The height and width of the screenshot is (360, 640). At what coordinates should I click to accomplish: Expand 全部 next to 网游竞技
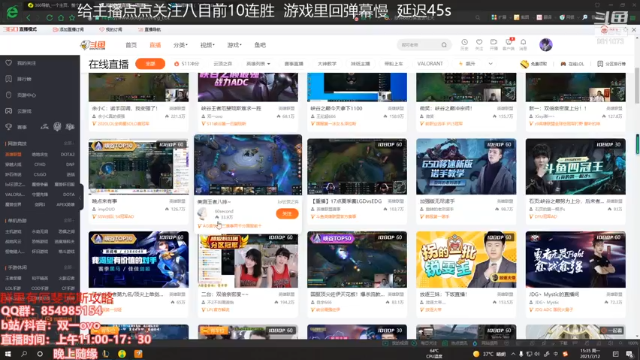(69, 144)
